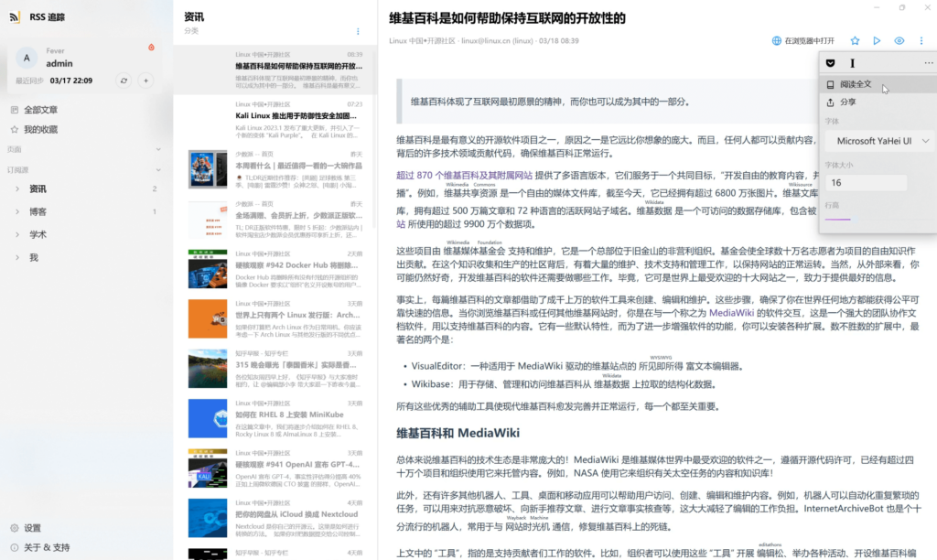This screenshot has width=937, height=560.
Task: Click the Pocket save icon
Action: (830, 63)
